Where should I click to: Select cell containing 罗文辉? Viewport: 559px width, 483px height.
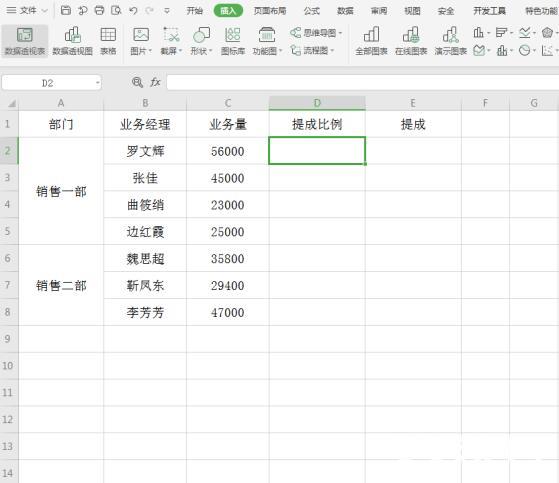click(145, 151)
